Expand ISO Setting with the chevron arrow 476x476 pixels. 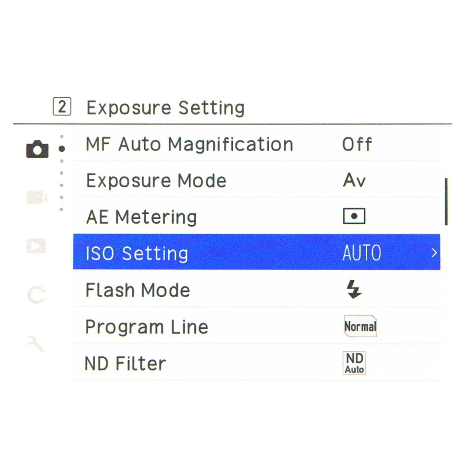click(434, 253)
